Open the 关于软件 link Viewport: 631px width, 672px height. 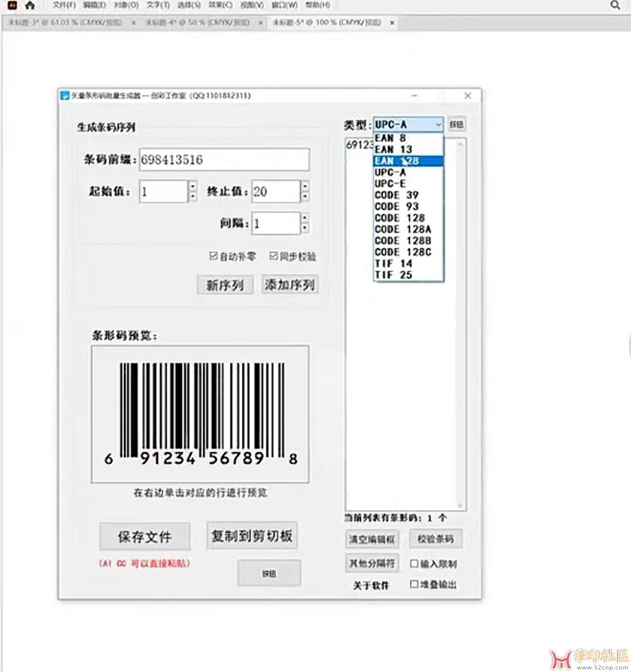pyautogui.click(x=371, y=585)
